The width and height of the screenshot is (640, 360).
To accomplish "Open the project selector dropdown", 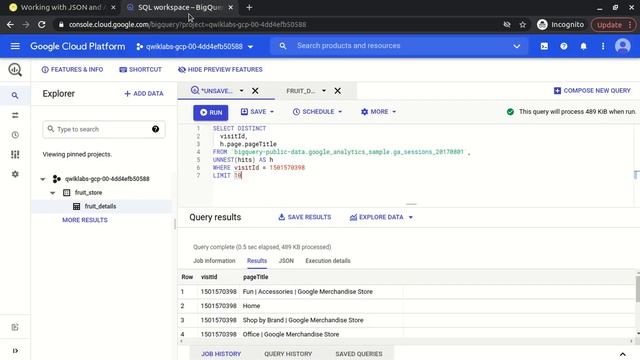I will (x=194, y=47).
